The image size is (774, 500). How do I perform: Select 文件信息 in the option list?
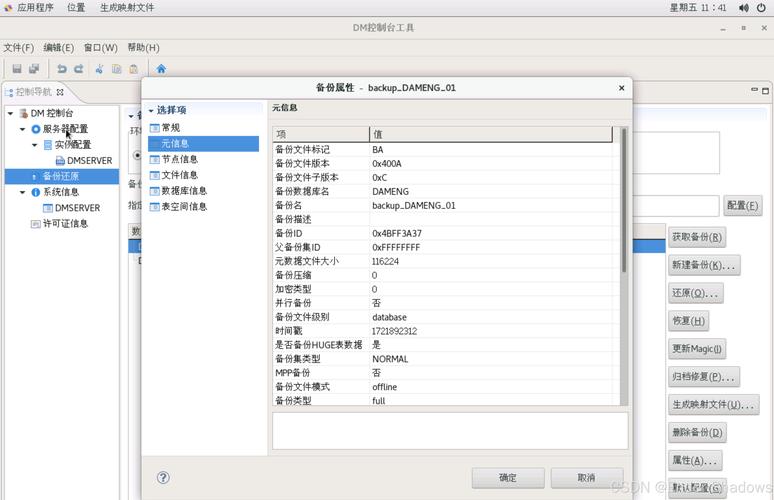tap(174, 175)
